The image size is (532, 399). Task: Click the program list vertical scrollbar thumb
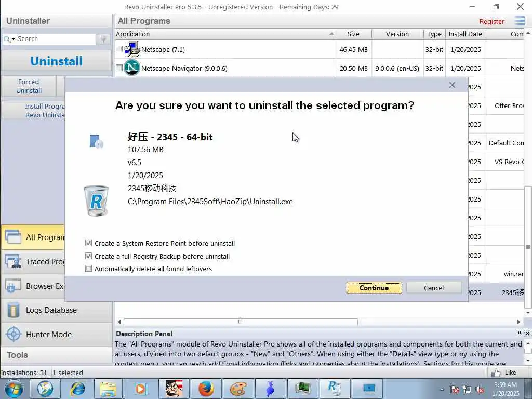click(528, 247)
